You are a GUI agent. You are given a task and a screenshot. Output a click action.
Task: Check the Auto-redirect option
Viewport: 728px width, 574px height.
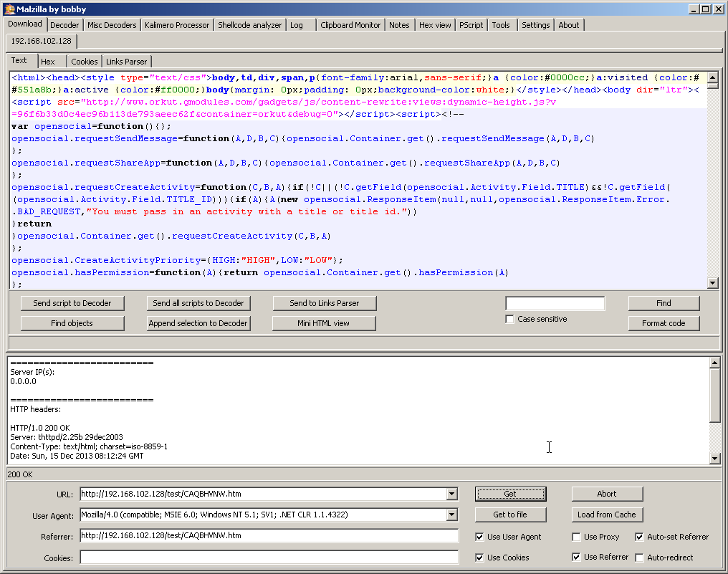point(640,558)
